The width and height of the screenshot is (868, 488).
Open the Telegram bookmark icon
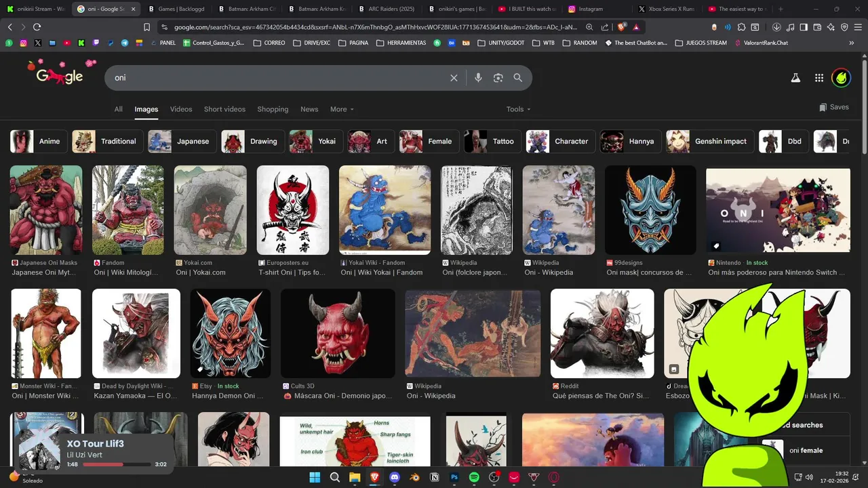click(125, 43)
